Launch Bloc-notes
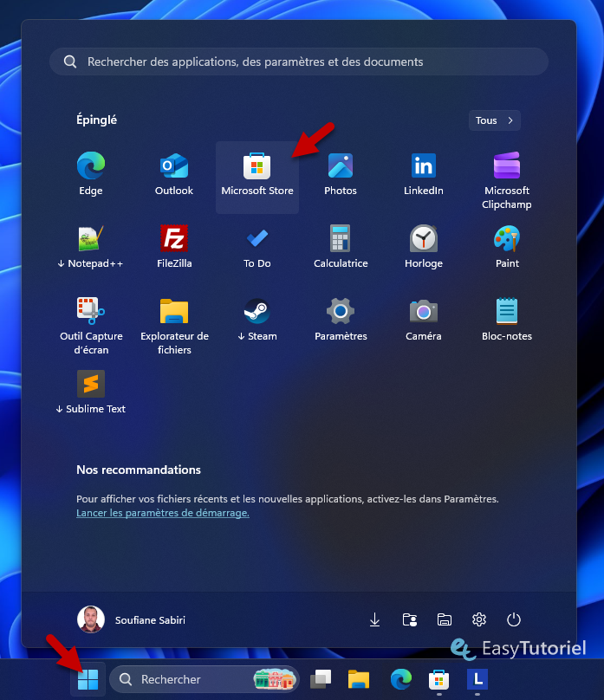604x700 pixels. tap(507, 321)
